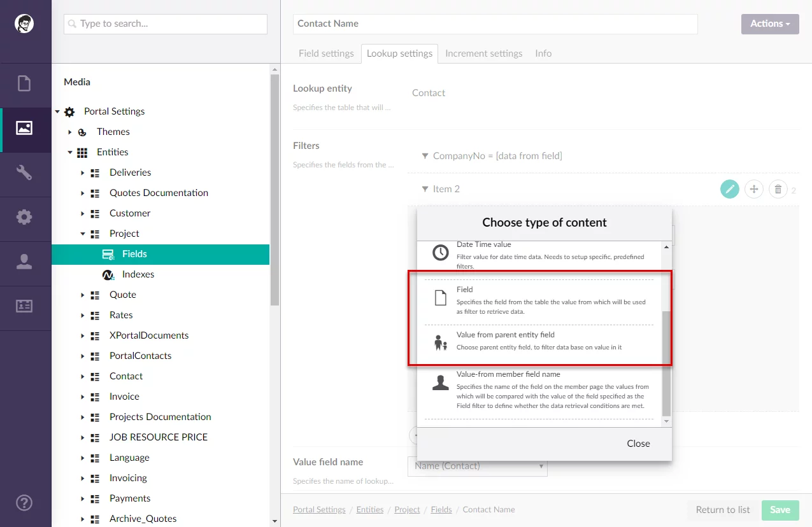812x527 pixels.
Task: Open the Developer gear icon in sidebar
Action: click(x=24, y=217)
